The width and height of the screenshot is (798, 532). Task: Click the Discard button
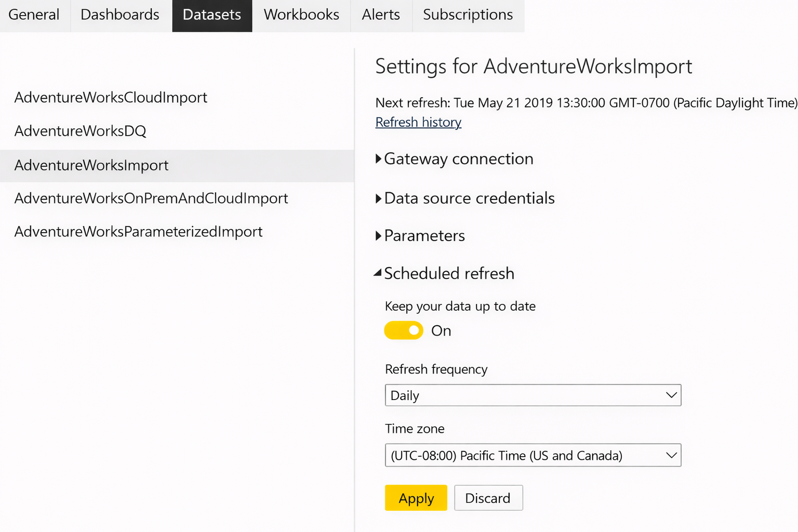[488, 498]
